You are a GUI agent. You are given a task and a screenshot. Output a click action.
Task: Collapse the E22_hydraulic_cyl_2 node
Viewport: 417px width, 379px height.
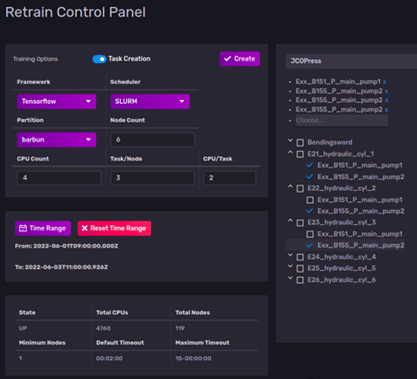[290, 187]
